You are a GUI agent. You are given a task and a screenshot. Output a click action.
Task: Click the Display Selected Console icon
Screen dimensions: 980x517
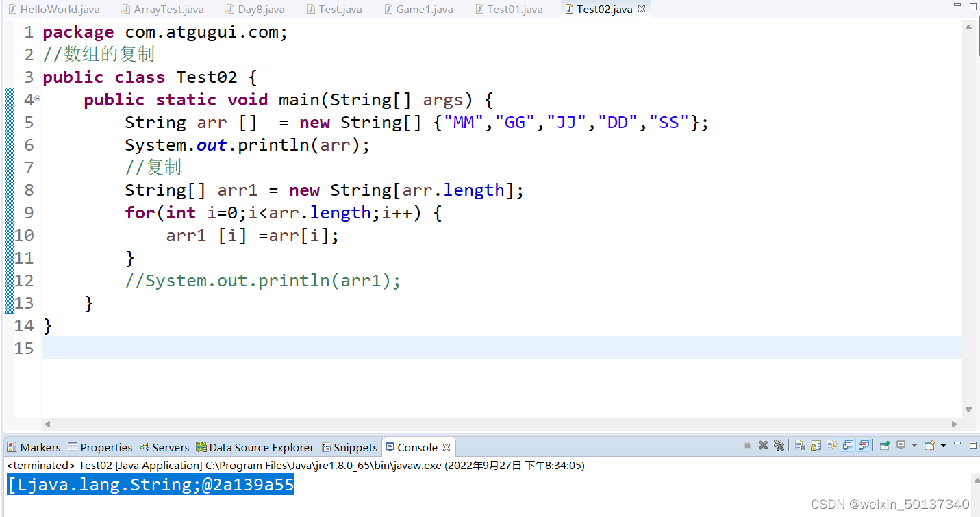point(901,445)
